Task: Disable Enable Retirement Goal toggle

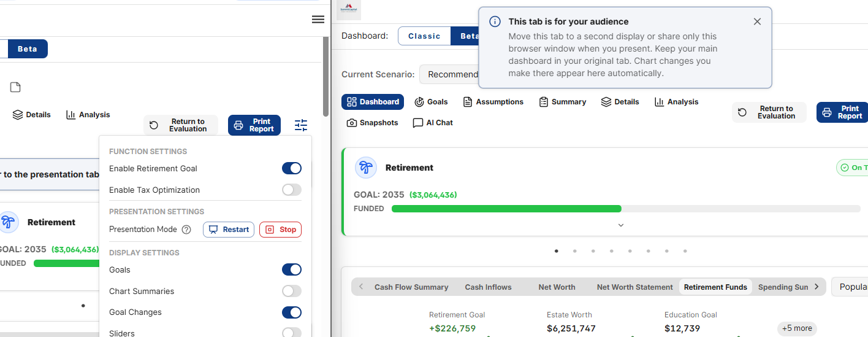Action: (x=292, y=168)
